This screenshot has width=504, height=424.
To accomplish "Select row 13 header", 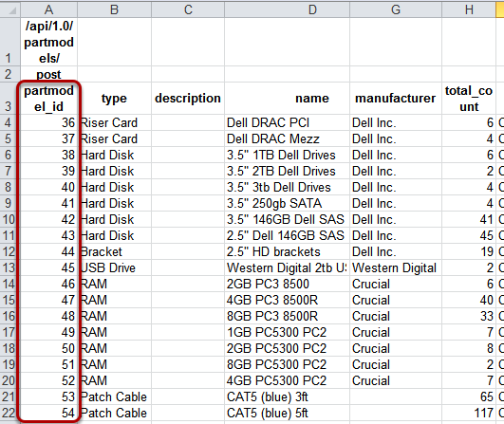I will pyautogui.click(x=9, y=267).
